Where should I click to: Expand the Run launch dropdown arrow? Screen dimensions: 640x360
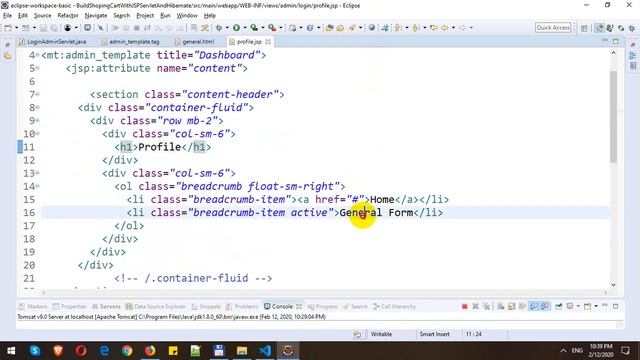coord(245,28)
